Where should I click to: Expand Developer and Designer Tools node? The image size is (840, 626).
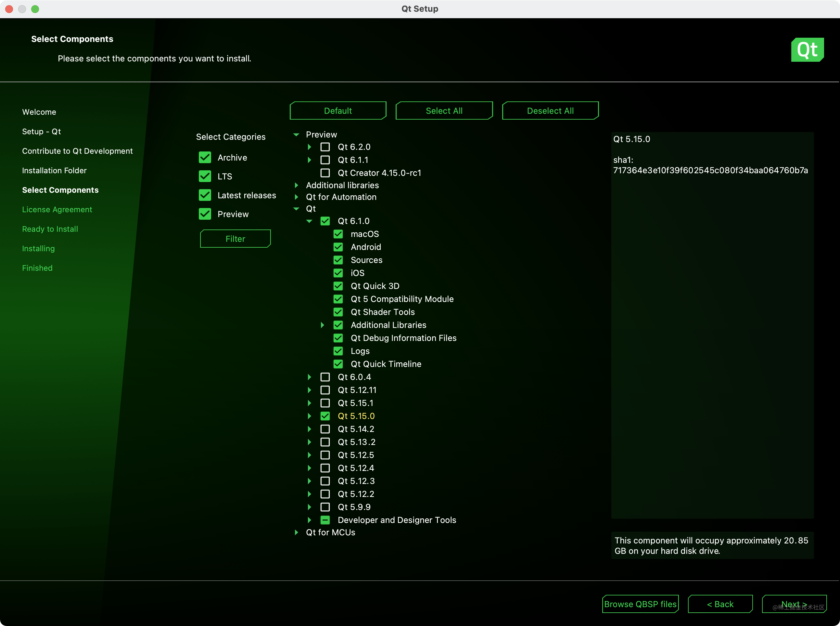coord(310,520)
